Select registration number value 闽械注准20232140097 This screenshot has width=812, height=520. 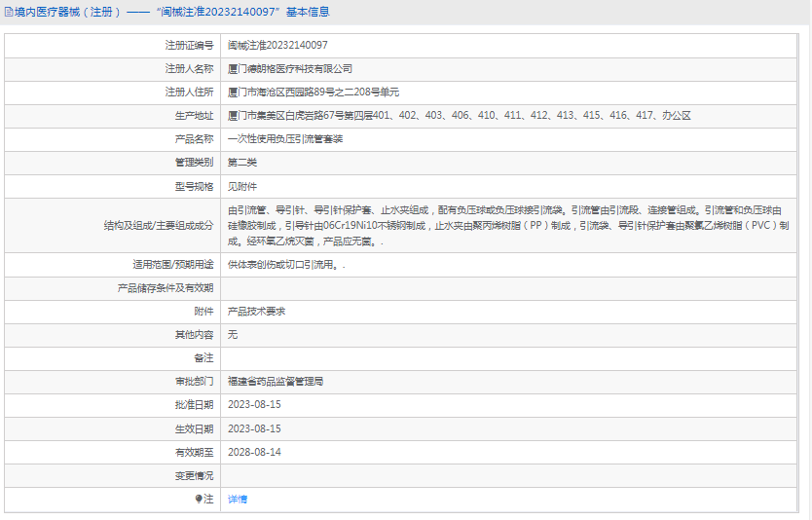[x=277, y=45]
